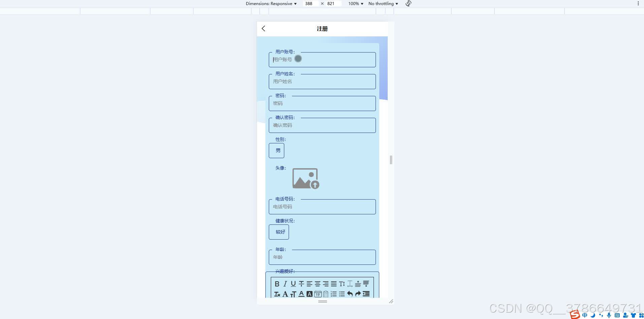Image resolution: width=644 pixels, height=319 pixels.
Task: Align the editor text left
Action: click(x=309, y=284)
